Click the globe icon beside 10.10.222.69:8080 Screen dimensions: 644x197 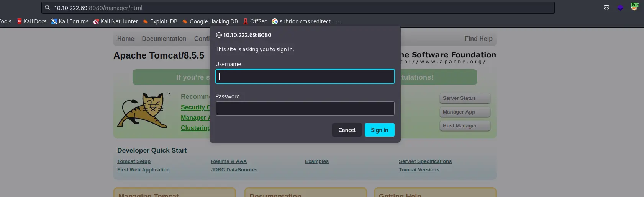click(219, 35)
